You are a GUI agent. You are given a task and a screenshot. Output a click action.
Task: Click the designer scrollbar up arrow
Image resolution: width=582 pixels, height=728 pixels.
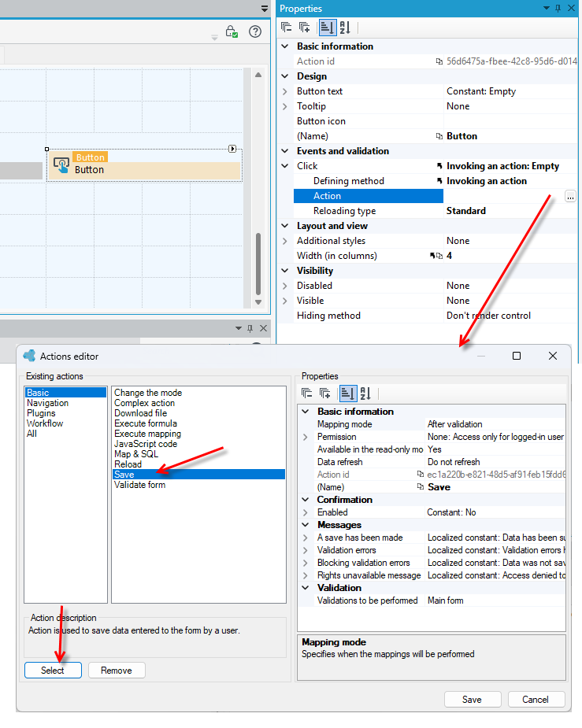(258, 75)
